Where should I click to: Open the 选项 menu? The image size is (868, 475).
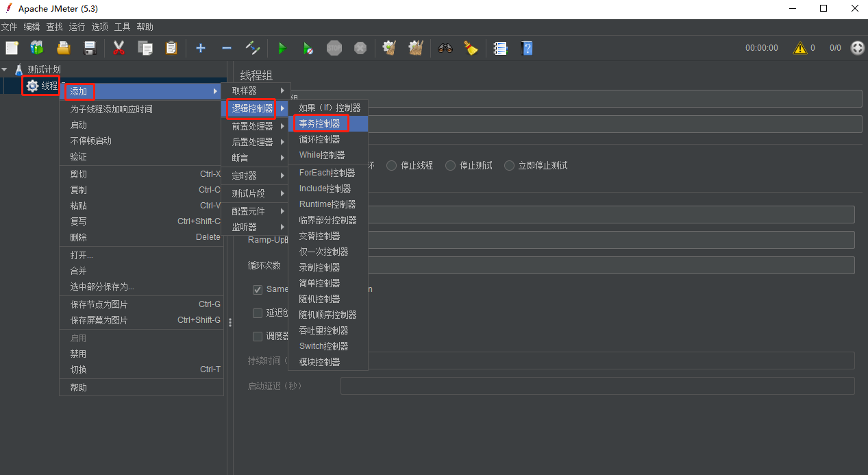click(99, 27)
